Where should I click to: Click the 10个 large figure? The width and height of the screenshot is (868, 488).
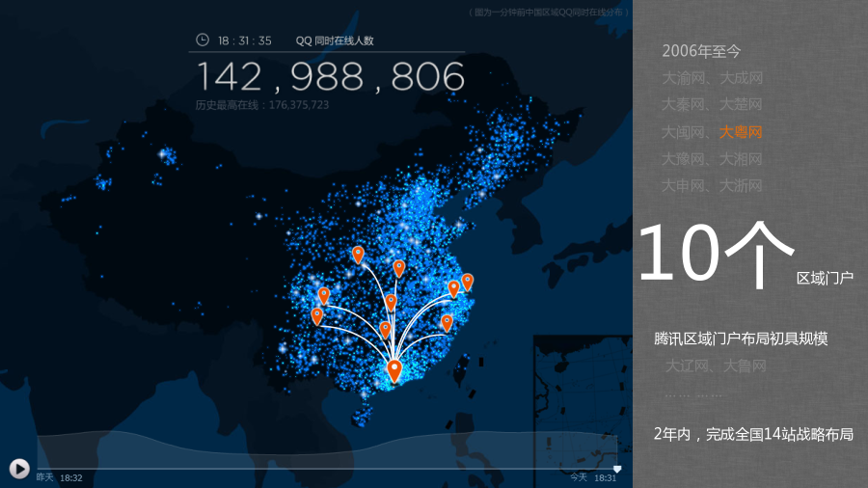[x=717, y=253]
